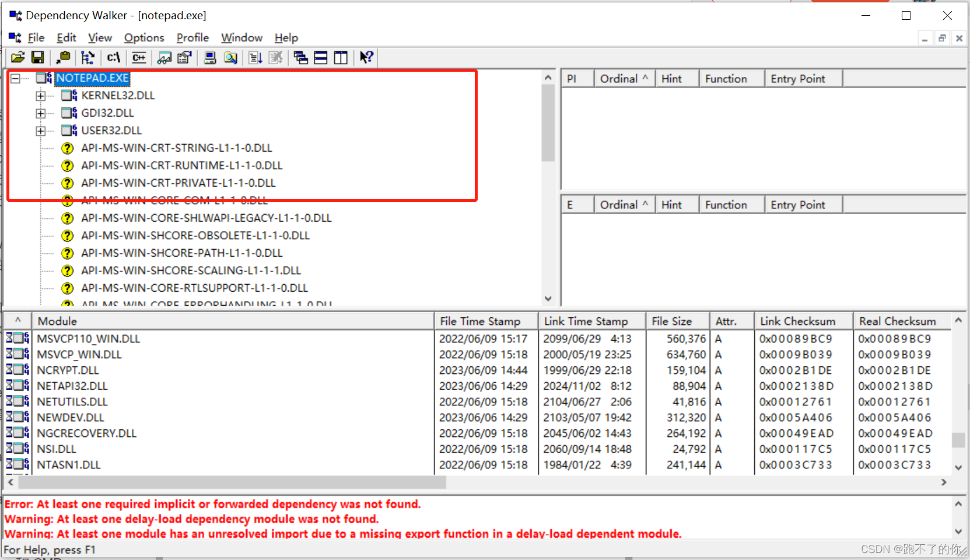Click the Dependency Walker title bar icon
Screen dimensions: 970x560
(15, 15)
